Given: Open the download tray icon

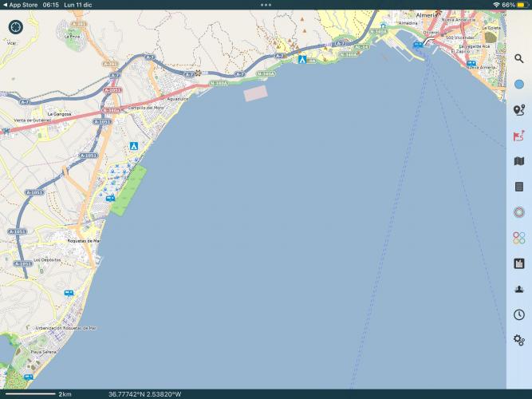Looking at the screenshot, I should (518, 289).
